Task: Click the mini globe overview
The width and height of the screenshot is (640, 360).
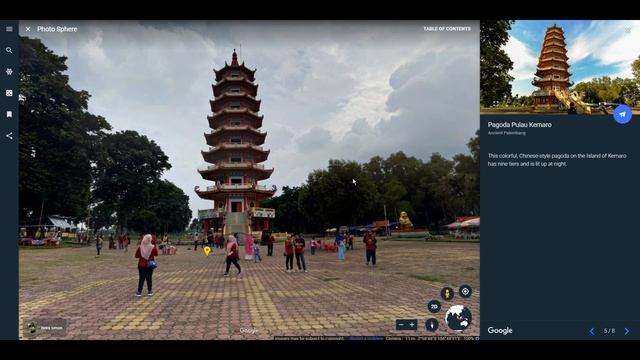Action: point(458,318)
